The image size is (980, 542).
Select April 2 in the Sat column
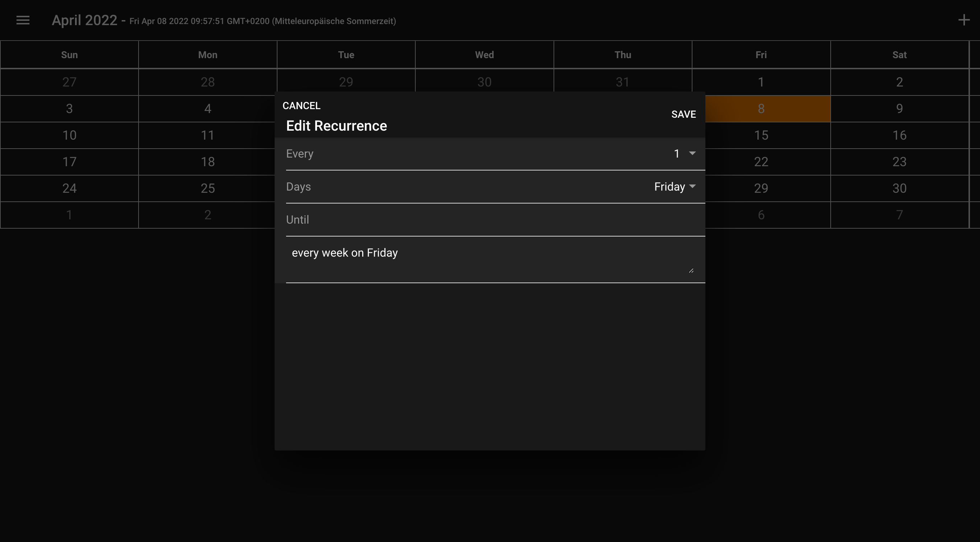(899, 82)
